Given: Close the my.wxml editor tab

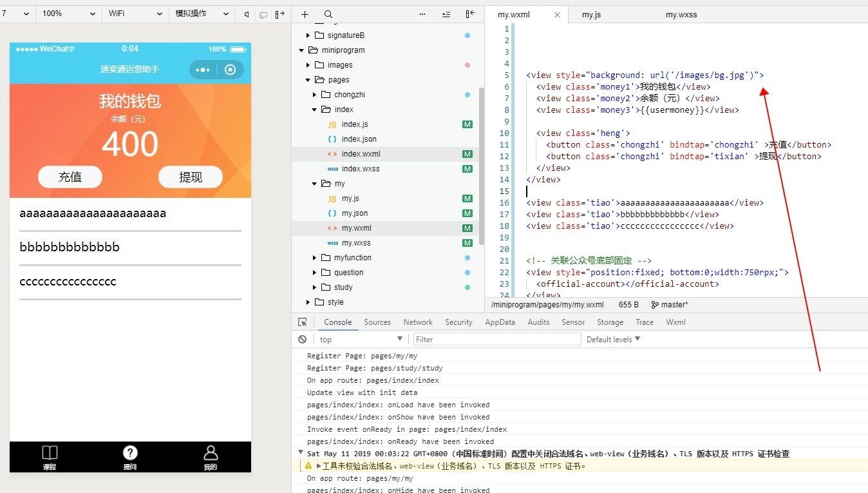Looking at the screenshot, I should click(x=557, y=15).
